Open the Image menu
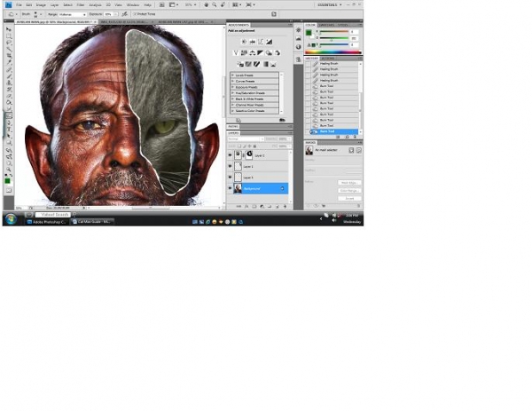Screen dimensions: 532x411 [41, 5]
